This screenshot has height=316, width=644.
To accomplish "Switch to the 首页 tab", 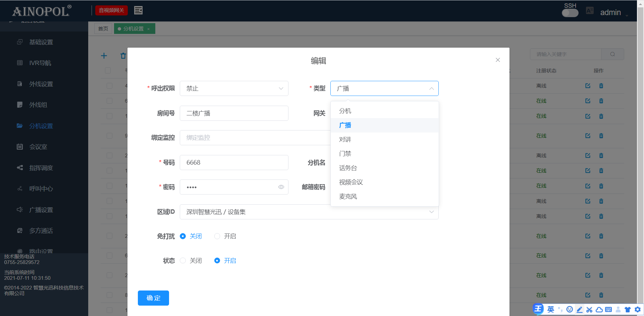I will click(x=103, y=29).
